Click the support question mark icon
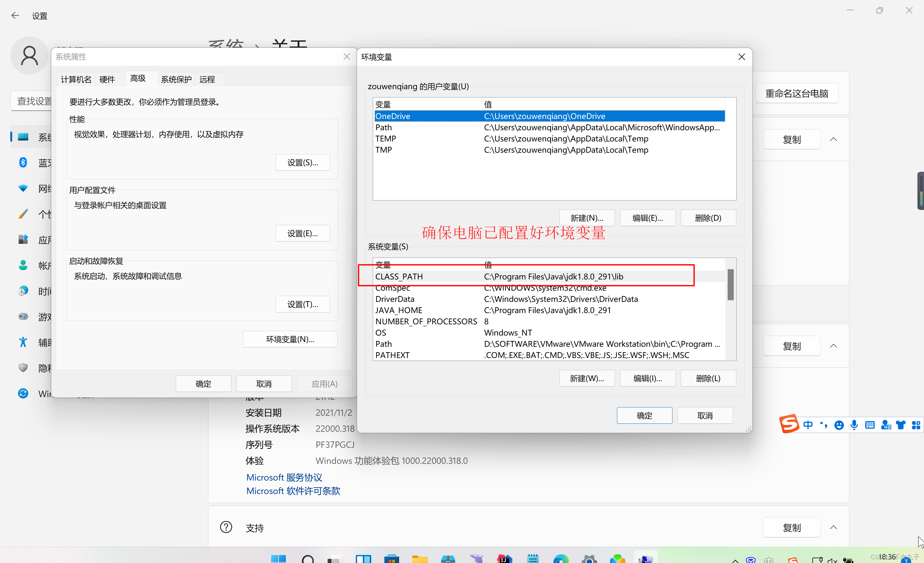924x563 pixels. coord(226,527)
